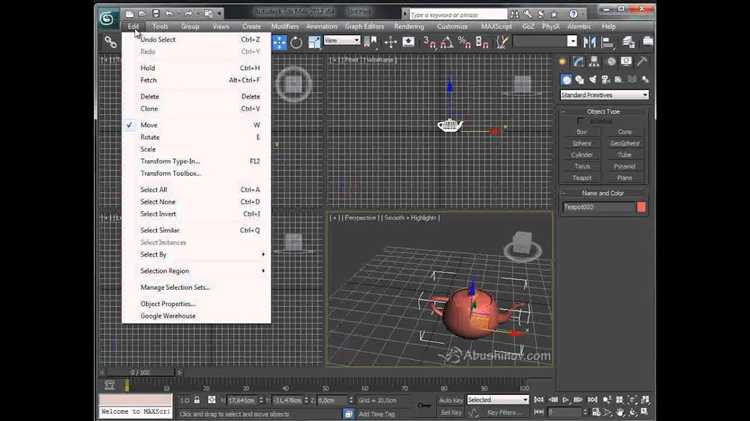The width and height of the screenshot is (750, 421).
Task: Click the Plane primitive button
Action: point(625,178)
